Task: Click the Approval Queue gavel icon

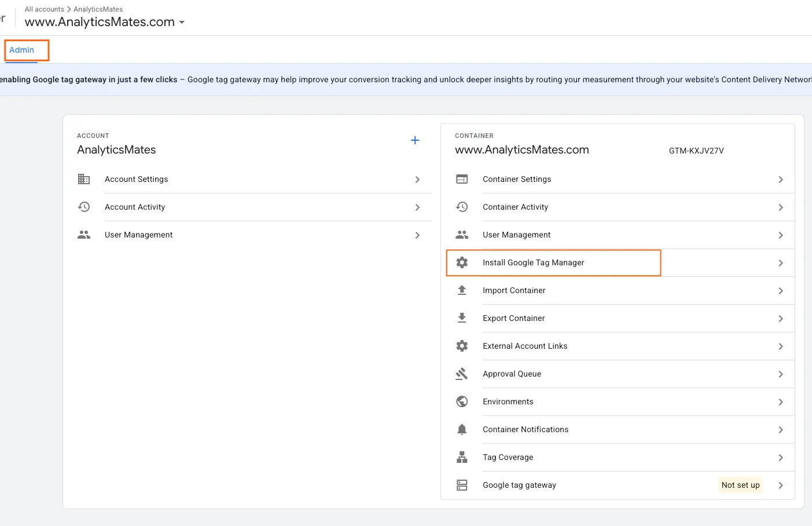Action: tap(462, 374)
